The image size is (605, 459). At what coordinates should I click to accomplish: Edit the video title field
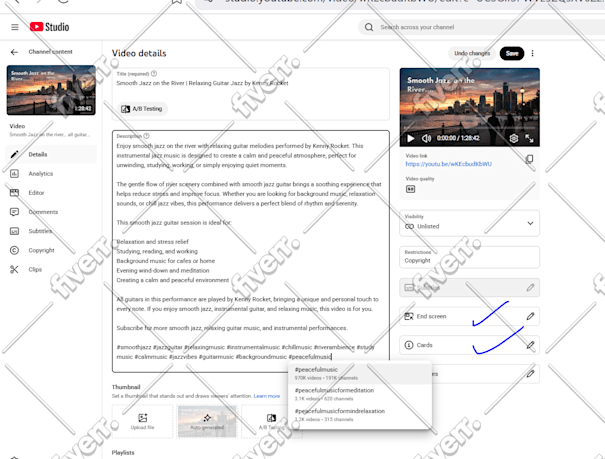[x=251, y=83]
